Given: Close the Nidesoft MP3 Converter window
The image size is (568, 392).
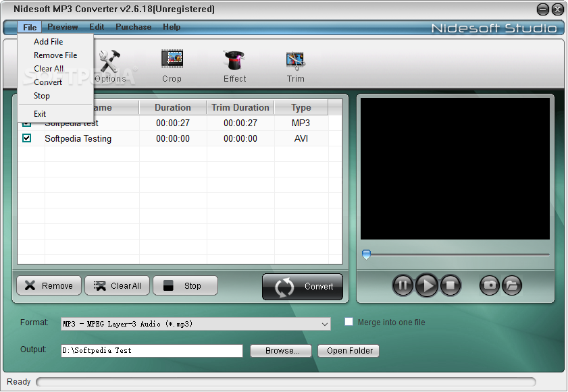Looking at the screenshot, I should (557, 9).
